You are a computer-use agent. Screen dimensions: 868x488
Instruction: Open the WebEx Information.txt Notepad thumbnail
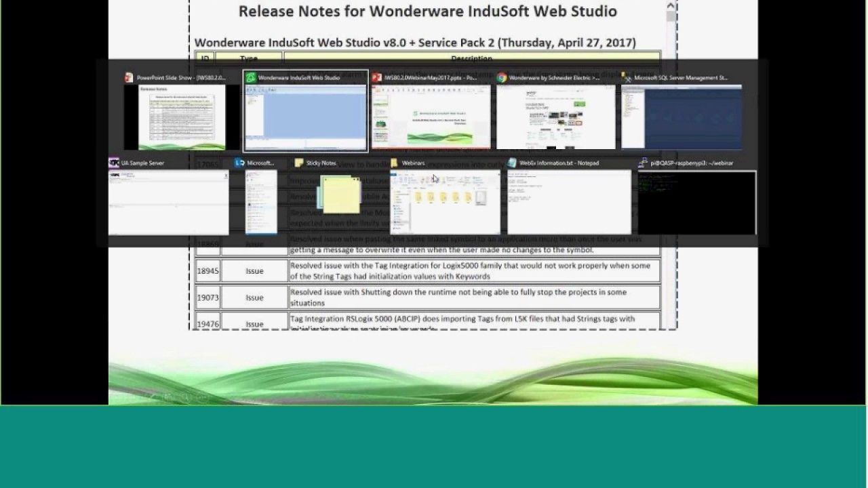pos(569,202)
